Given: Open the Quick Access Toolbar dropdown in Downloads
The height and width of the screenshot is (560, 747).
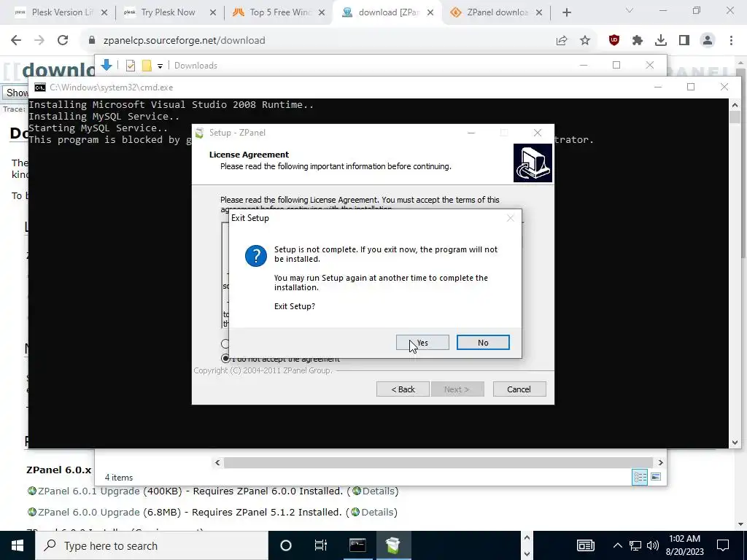Looking at the screenshot, I should click(160, 66).
